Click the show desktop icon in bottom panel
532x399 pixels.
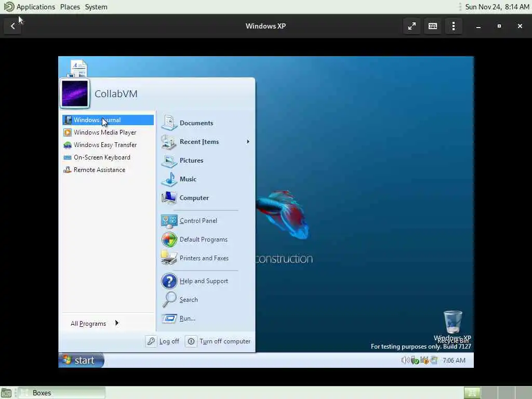point(6,393)
